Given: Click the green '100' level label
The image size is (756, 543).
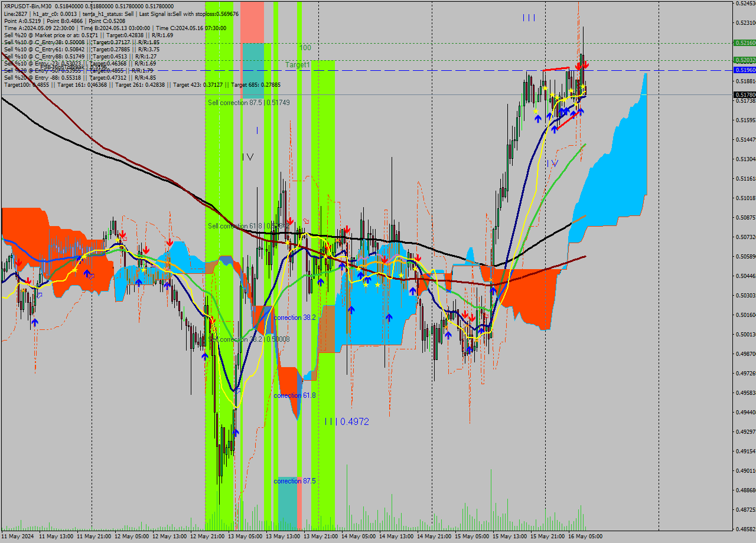Looking at the screenshot, I should pyautogui.click(x=305, y=48).
